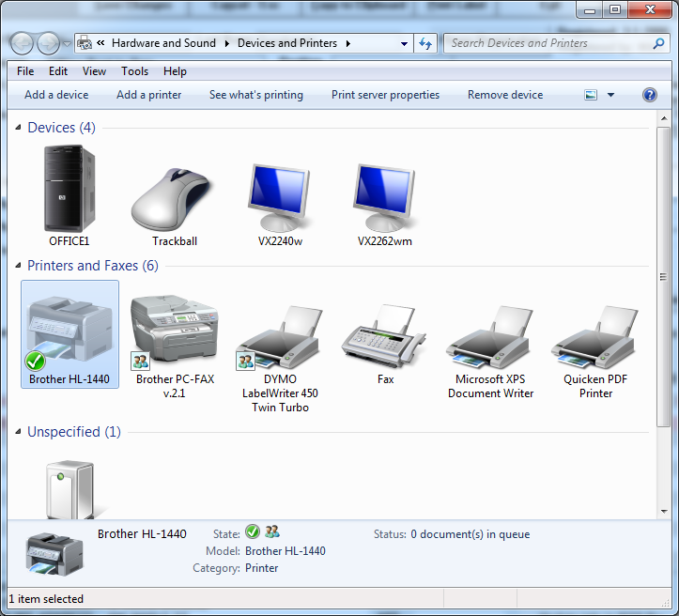Open the Tools menu
679x616 pixels.
tap(134, 71)
